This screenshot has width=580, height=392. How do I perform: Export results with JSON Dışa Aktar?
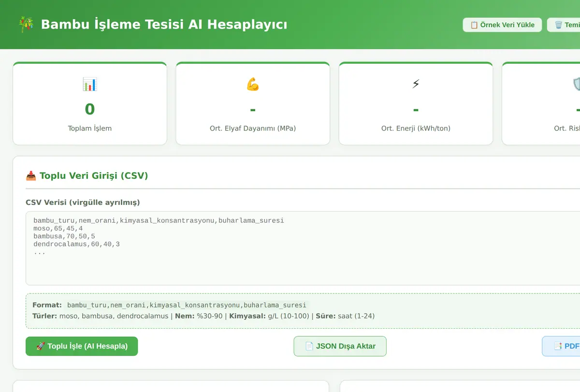click(340, 346)
